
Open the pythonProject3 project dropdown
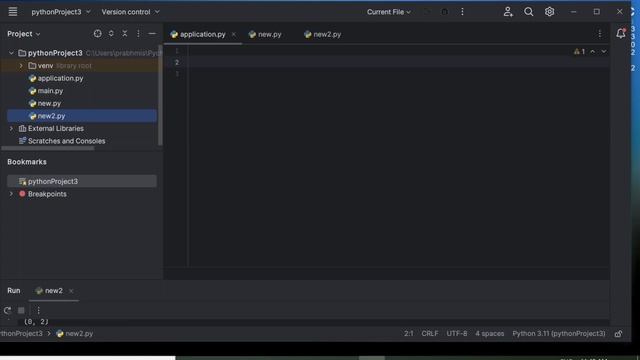[61, 12]
